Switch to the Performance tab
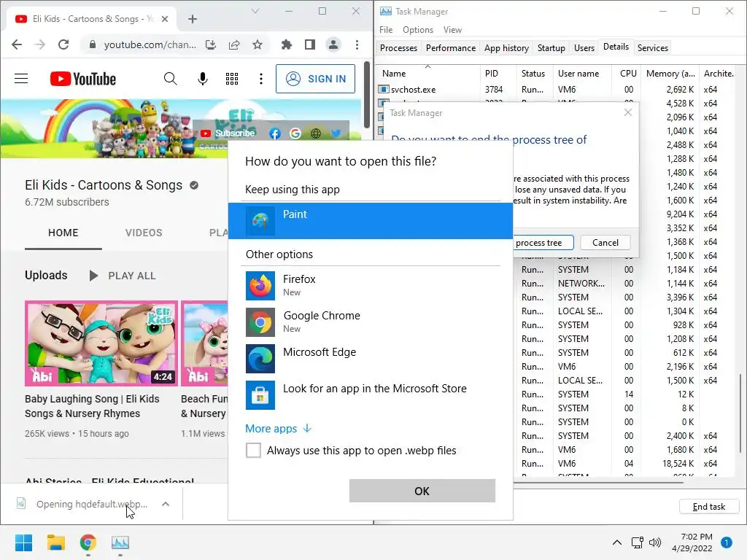747x560 pixels. pos(451,48)
